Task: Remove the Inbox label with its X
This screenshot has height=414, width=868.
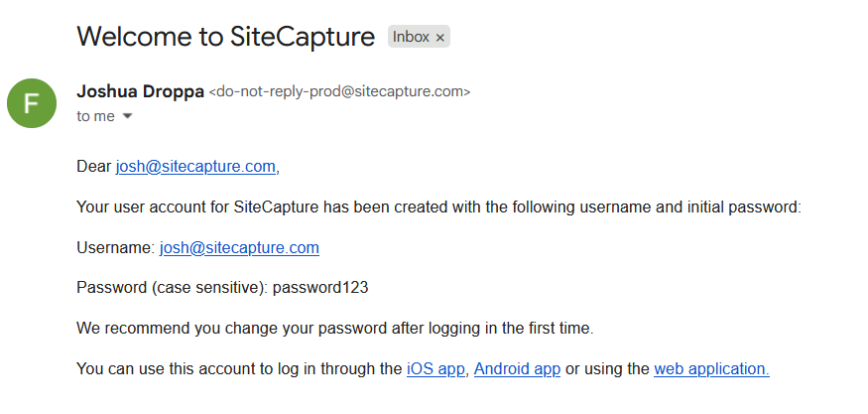Action: [x=441, y=38]
